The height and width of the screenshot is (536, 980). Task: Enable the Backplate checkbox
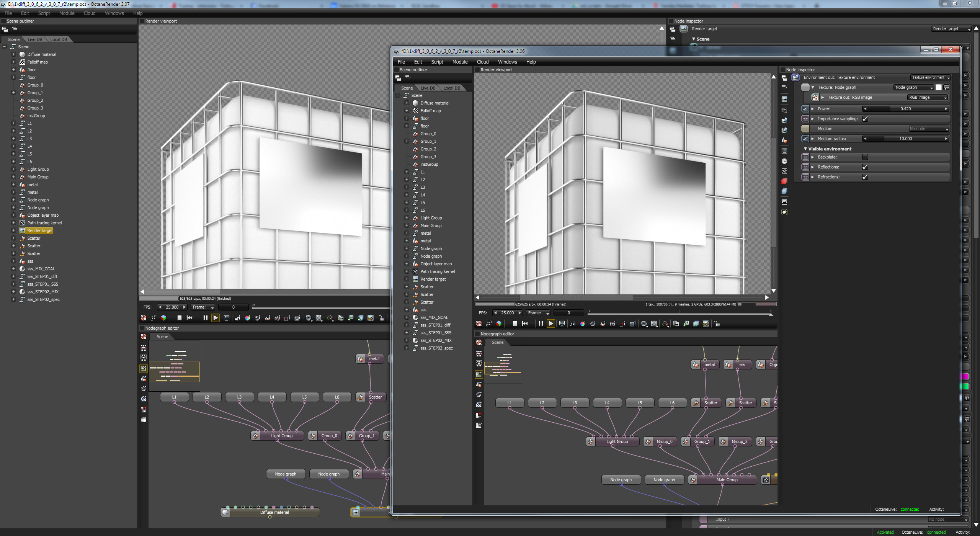(x=865, y=157)
